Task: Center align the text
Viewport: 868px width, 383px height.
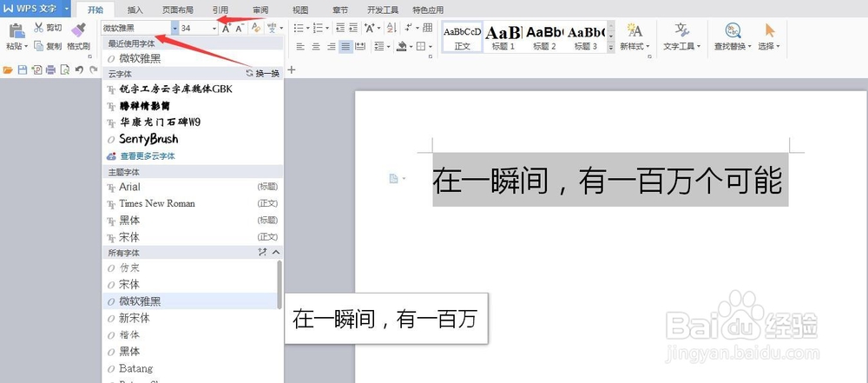Action: [316, 47]
